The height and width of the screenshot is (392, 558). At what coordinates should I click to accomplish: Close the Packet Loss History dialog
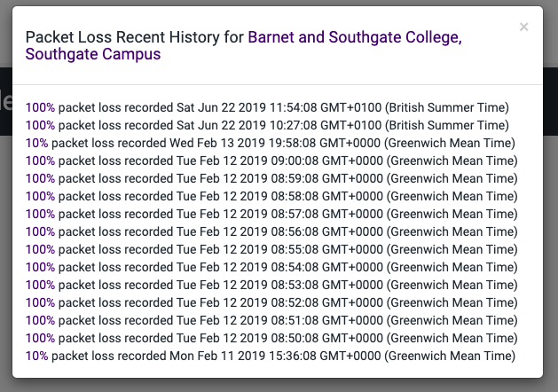coord(524,27)
